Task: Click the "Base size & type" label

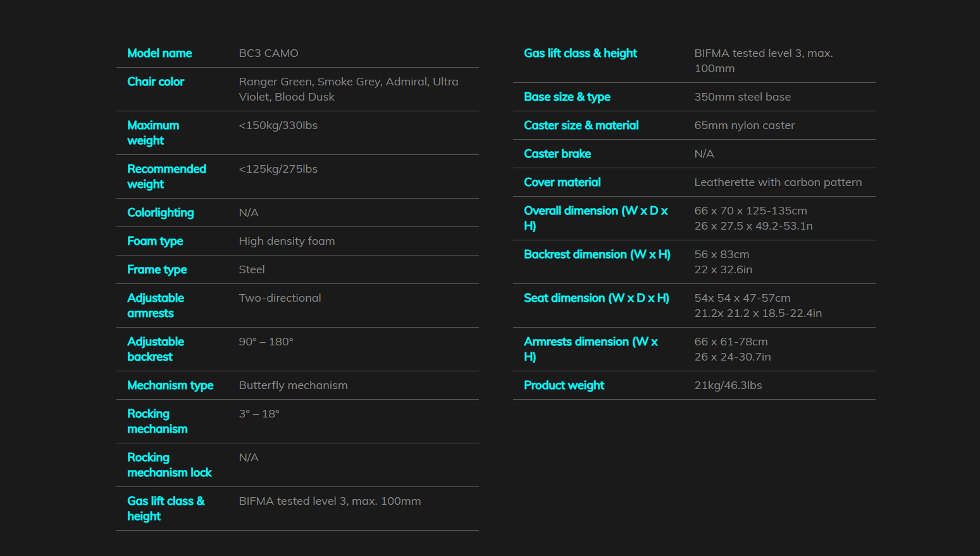Action: pyautogui.click(x=567, y=97)
